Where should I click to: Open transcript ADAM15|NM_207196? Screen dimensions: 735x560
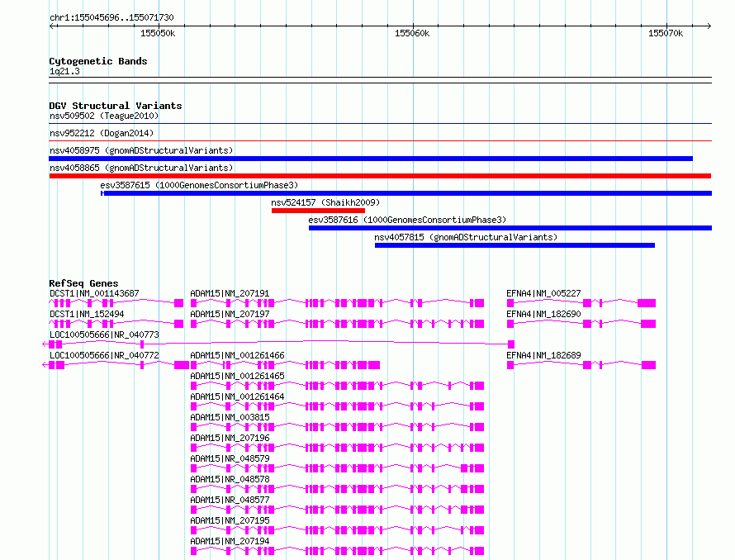click(x=230, y=438)
